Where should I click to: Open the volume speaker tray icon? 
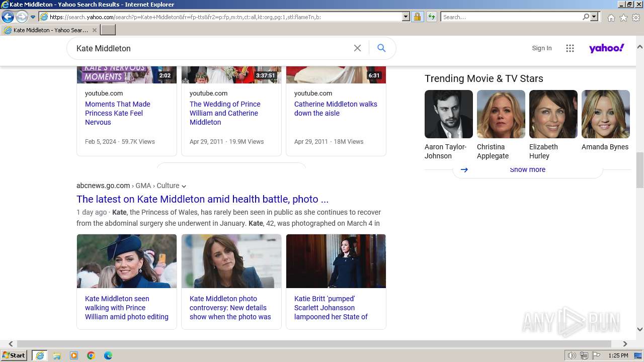[x=572, y=355]
